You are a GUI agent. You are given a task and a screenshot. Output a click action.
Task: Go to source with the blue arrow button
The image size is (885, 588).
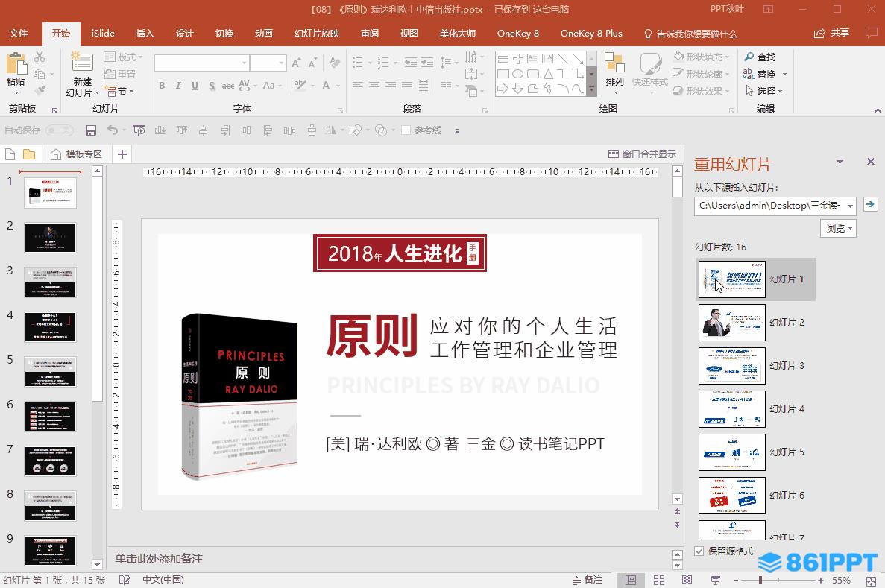[x=870, y=205]
